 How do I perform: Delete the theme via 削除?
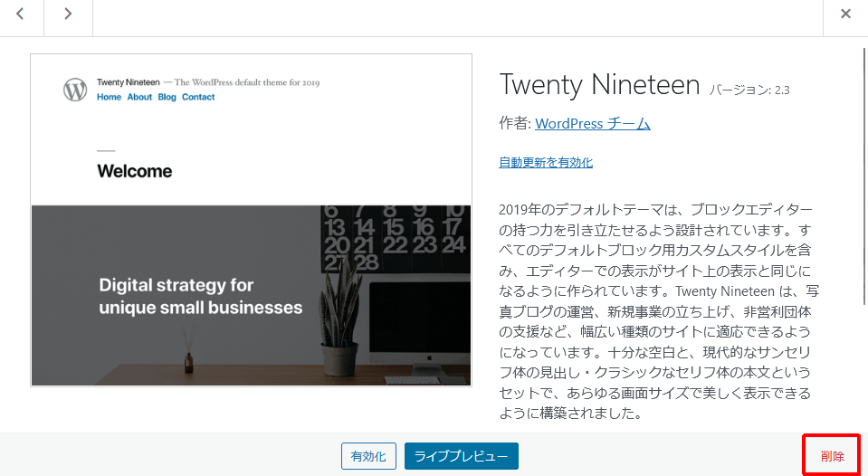(832, 456)
